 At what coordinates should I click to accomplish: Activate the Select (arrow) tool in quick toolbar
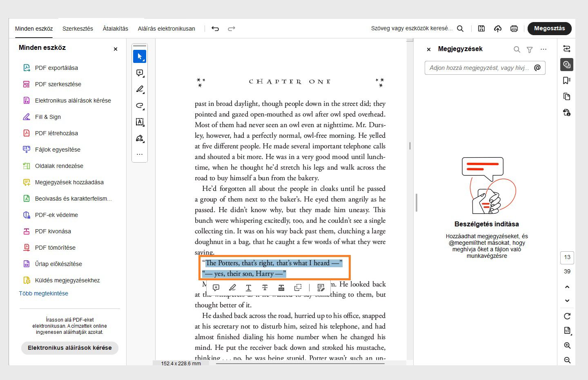(x=140, y=56)
